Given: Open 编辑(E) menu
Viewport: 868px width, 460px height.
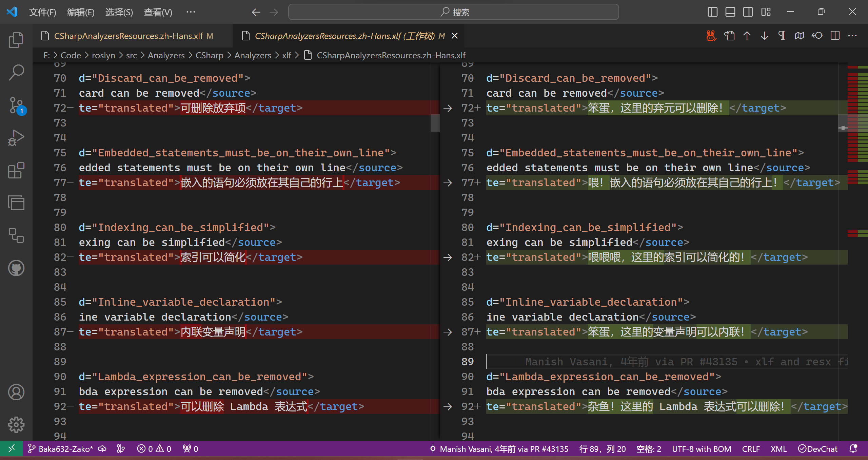Looking at the screenshot, I should [x=81, y=12].
